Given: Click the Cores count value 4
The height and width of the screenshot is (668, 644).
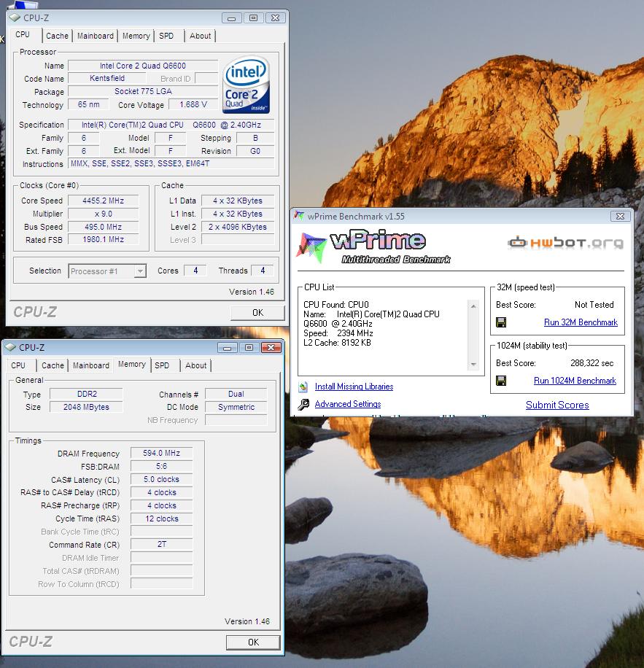Looking at the screenshot, I should (195, 271).
